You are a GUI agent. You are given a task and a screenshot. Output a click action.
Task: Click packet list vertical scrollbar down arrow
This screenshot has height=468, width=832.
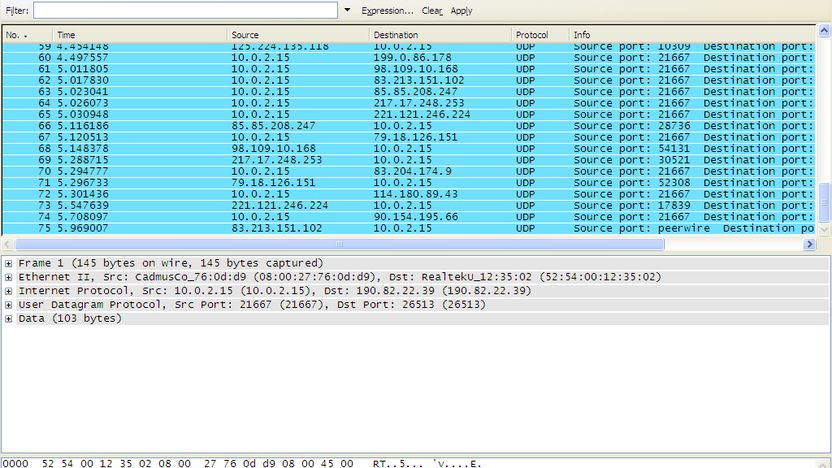click(x=824, y=229)
